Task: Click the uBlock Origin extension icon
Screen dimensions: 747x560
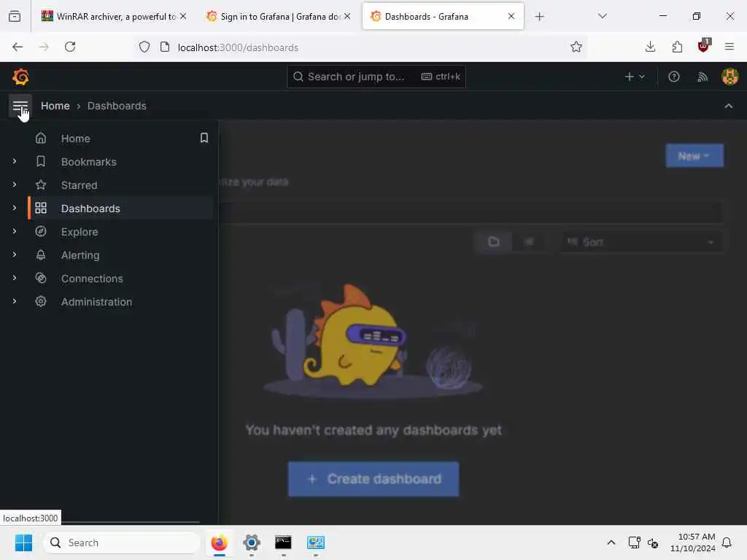Action: coord(704,46)
